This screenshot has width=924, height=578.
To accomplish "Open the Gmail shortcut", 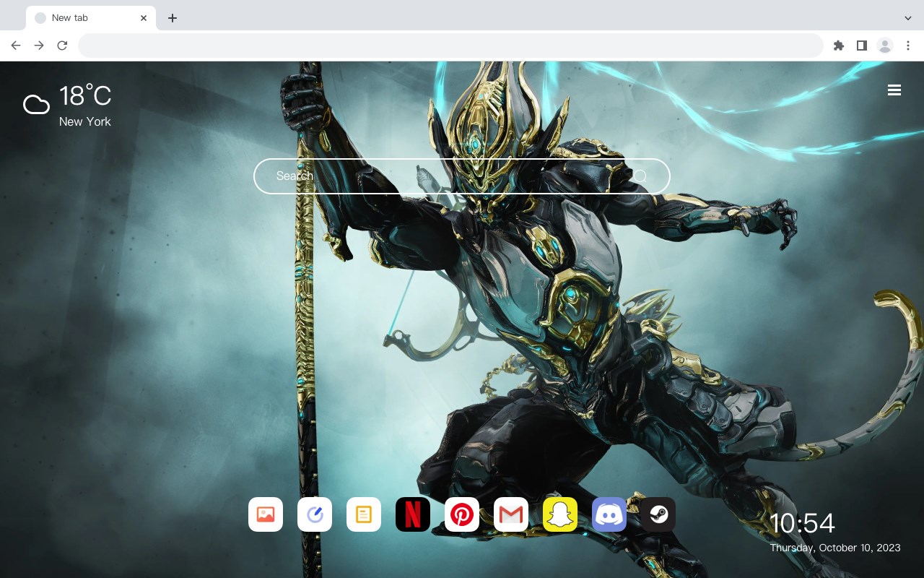I will point(511,514).
